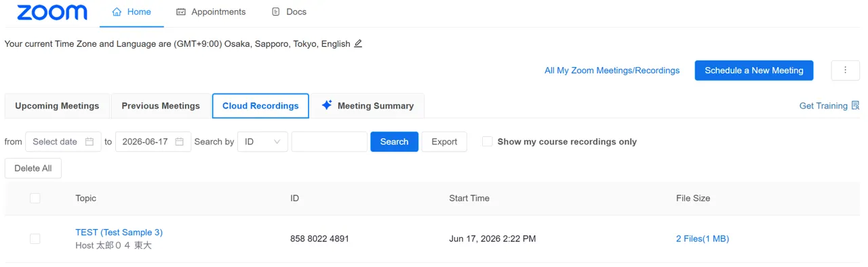The width and height of the screenshot is (868, 267).
Task: Open the three-dot more options button
Action: (846, 70)
